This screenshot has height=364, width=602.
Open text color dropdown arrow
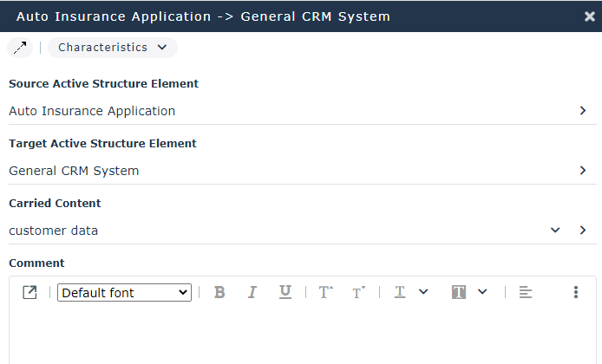423,293
